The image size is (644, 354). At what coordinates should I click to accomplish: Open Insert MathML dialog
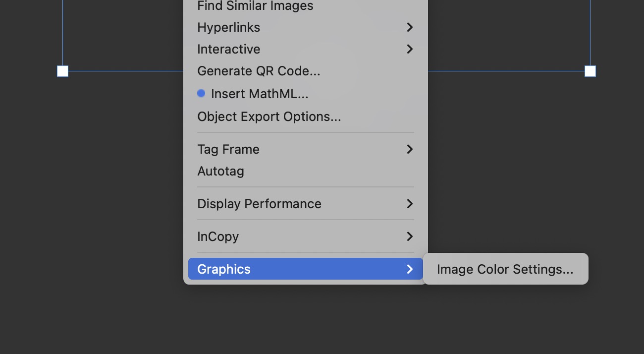pos(260,93)
